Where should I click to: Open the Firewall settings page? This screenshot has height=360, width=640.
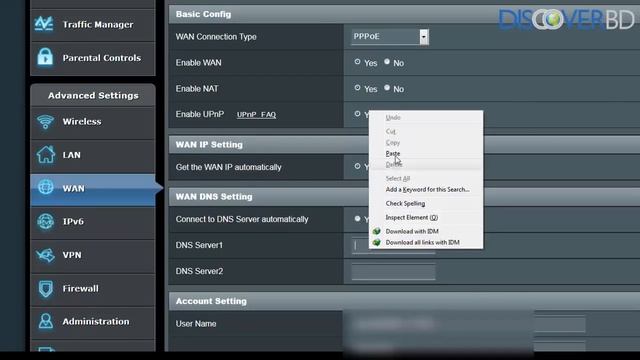[x=93, y=289]
